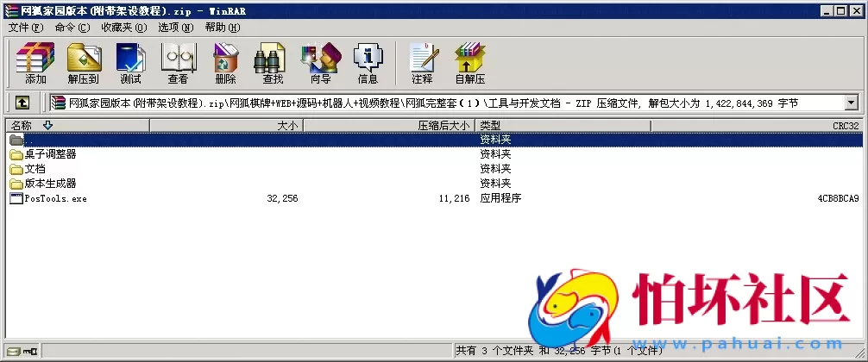
Task: Select the 文档 folder icon
Action: pos(16,169)
